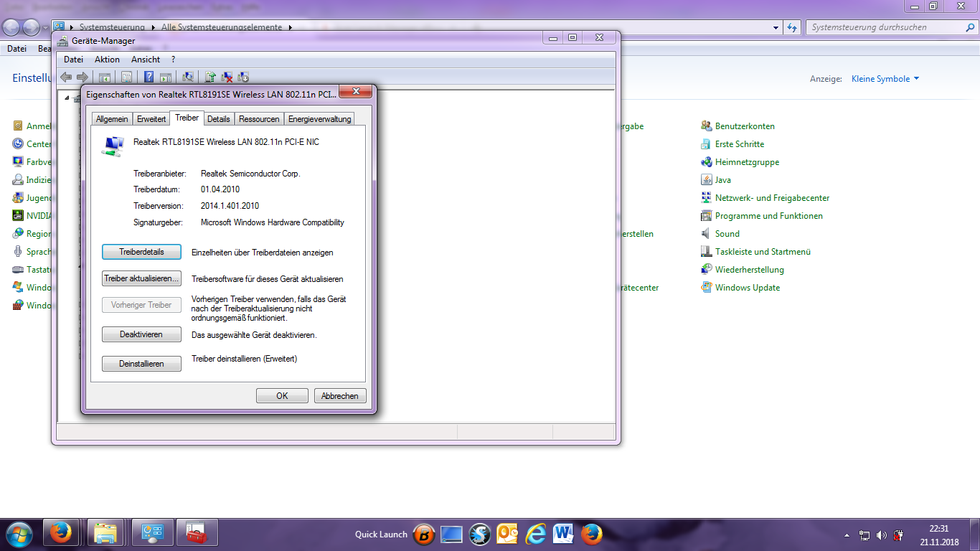
Task: Click the uninstall device red X toolbar icon
Action: click(x=227, y=77)
